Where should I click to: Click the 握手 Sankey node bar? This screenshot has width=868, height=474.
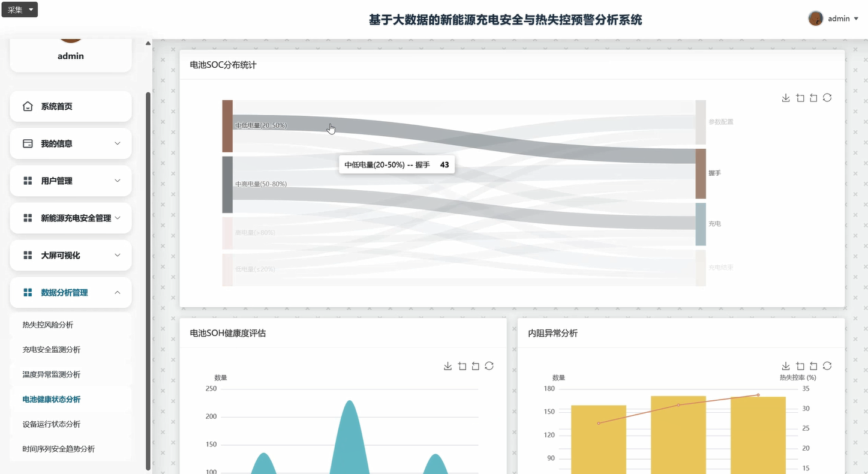point(701,174)
